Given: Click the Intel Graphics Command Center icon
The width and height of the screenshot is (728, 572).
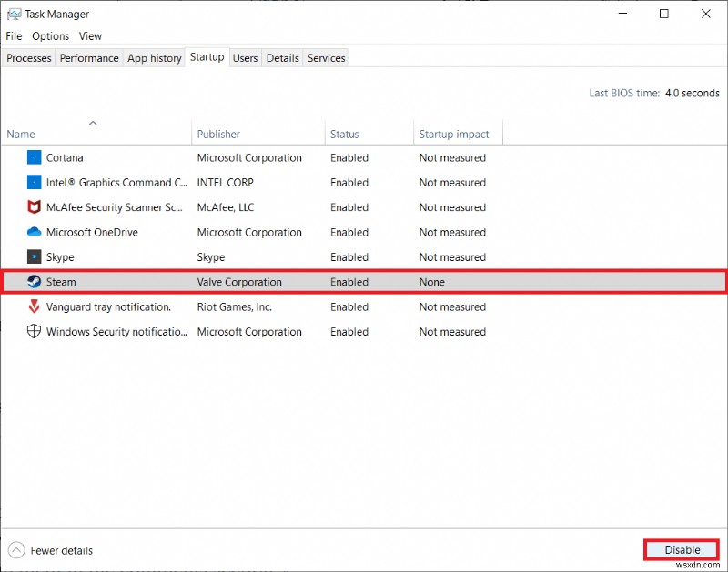Looking at the screenshot, I should click(34, 182).
